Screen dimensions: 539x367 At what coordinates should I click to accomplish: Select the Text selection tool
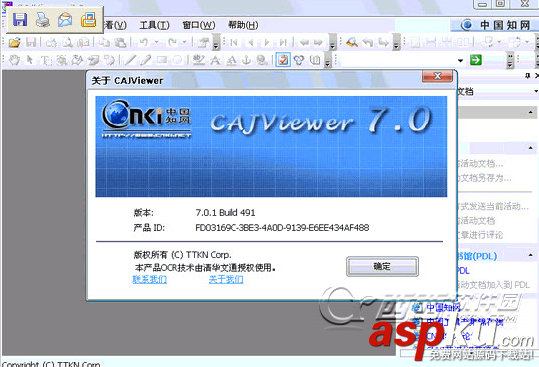(x=46, y=60)
